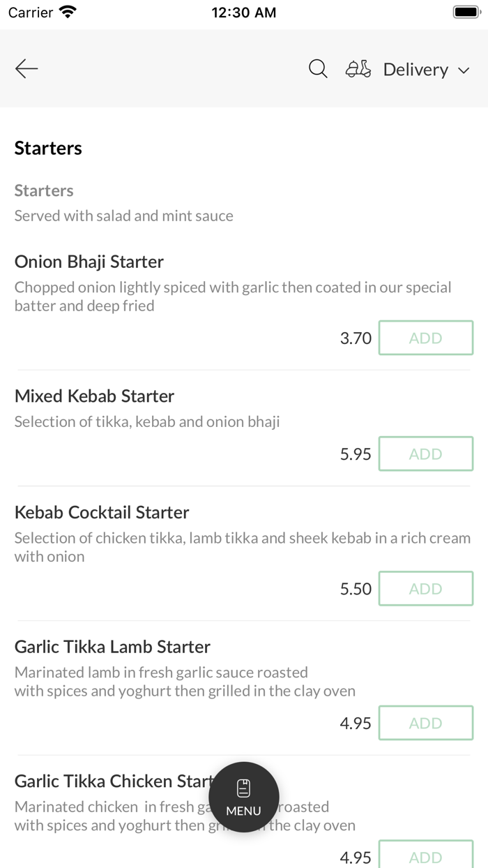
Task: Tap the 3.70 price label
Action: 355,338
